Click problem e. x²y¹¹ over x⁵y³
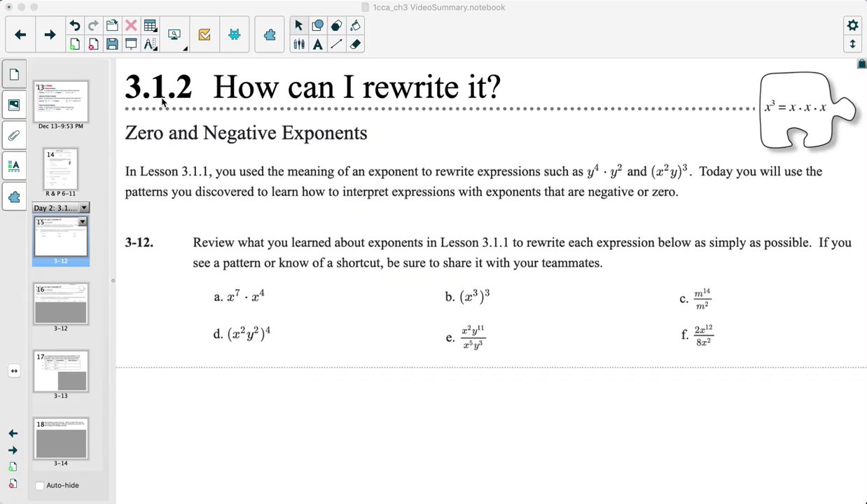 pos(466,337)
